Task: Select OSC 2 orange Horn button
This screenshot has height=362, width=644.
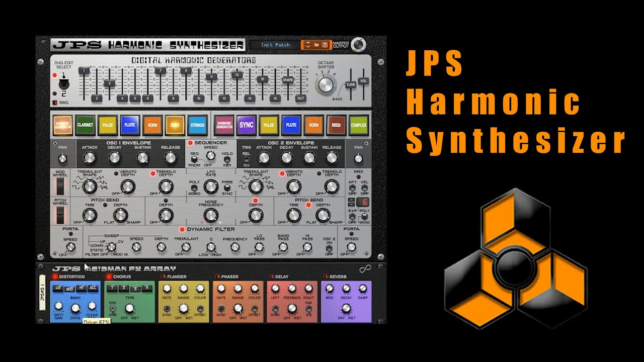Action: 313,125
